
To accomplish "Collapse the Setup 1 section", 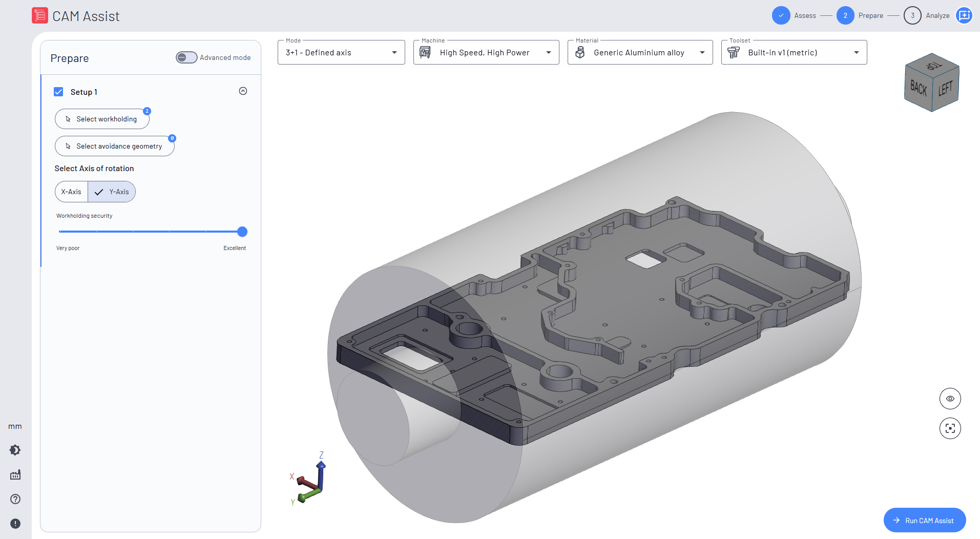I will pyautogui.click(x=243, y=91).
